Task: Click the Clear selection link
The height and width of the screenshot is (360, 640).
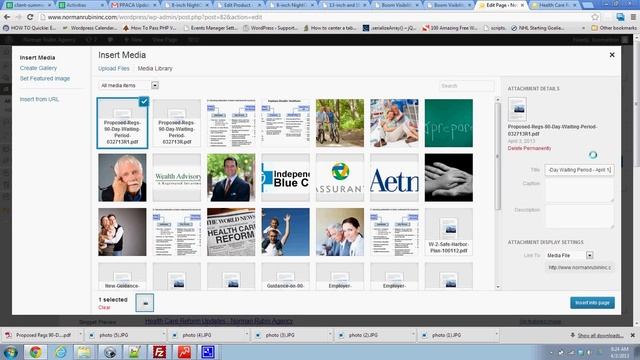Action: click(104, 307)
